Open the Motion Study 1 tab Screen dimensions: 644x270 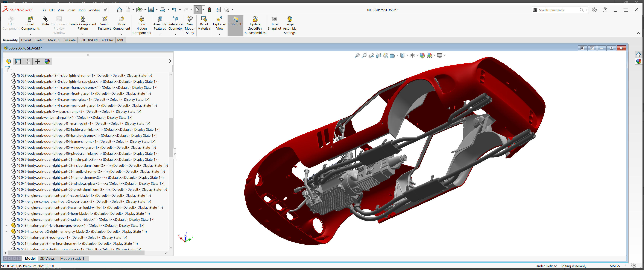click(x=72, y=259)
